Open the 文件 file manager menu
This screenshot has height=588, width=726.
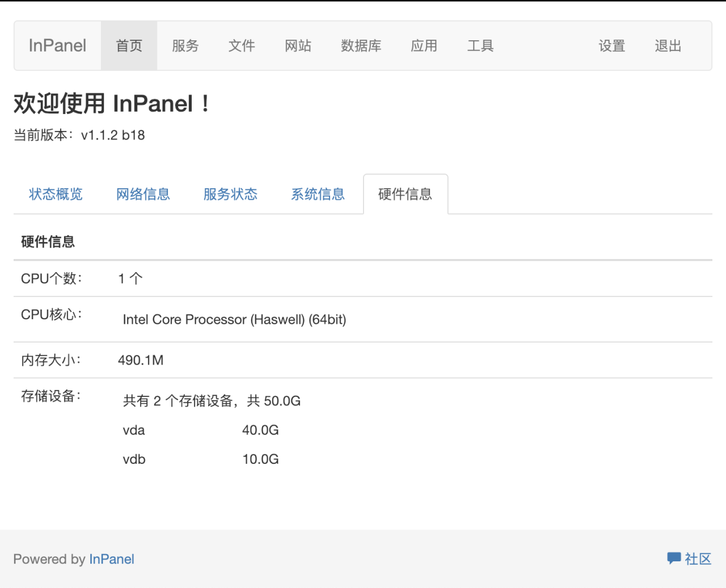click(242, 45)
